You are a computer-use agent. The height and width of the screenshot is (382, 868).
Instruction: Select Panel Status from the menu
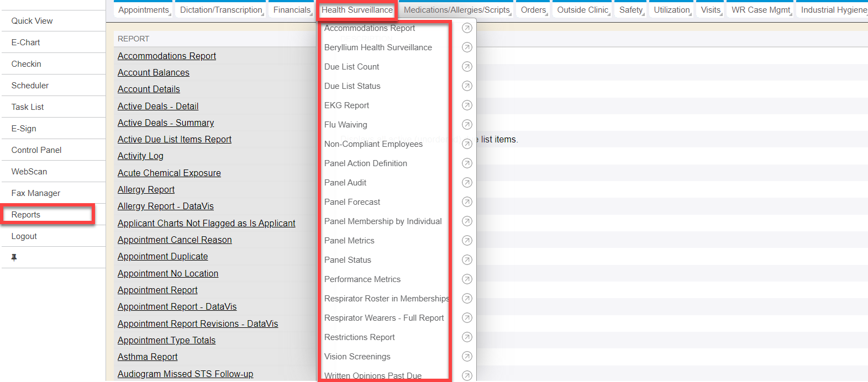[x=348, y=260]
